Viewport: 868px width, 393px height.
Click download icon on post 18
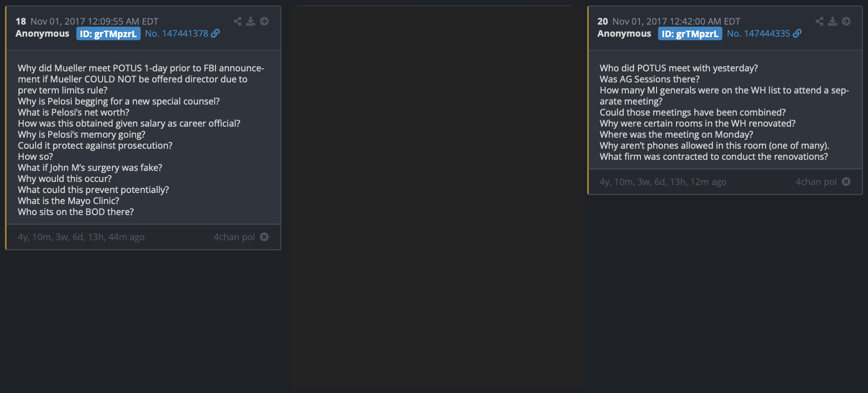(251, 21)
